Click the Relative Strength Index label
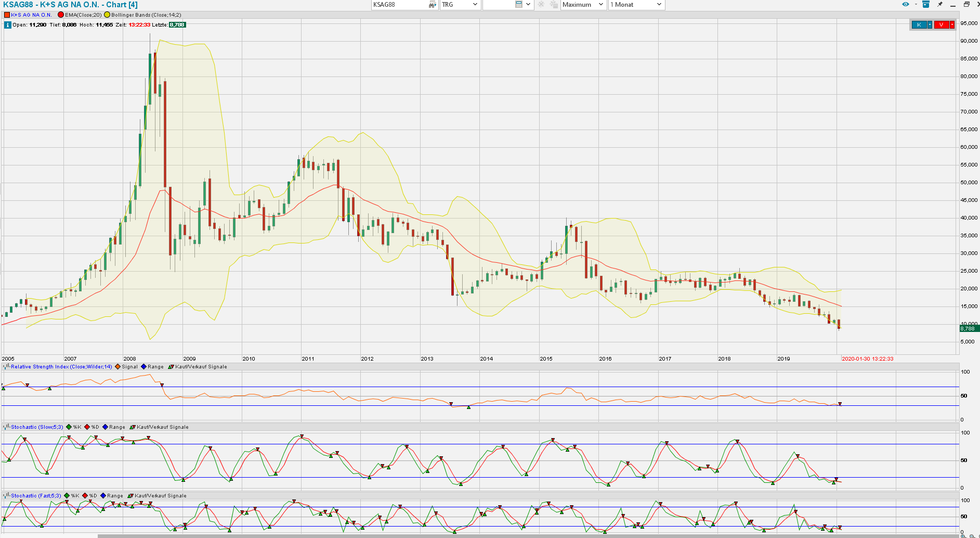 [61, 367]
